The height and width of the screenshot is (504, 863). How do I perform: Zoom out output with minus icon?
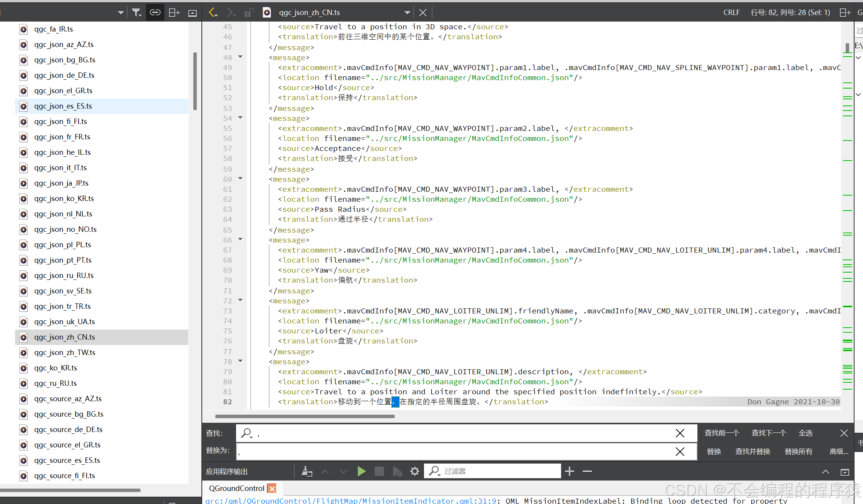587,471
